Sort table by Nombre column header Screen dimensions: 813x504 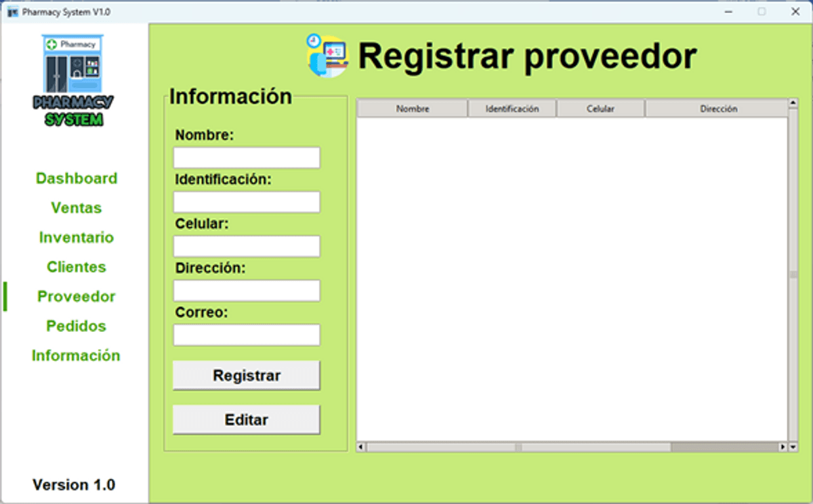413,108
